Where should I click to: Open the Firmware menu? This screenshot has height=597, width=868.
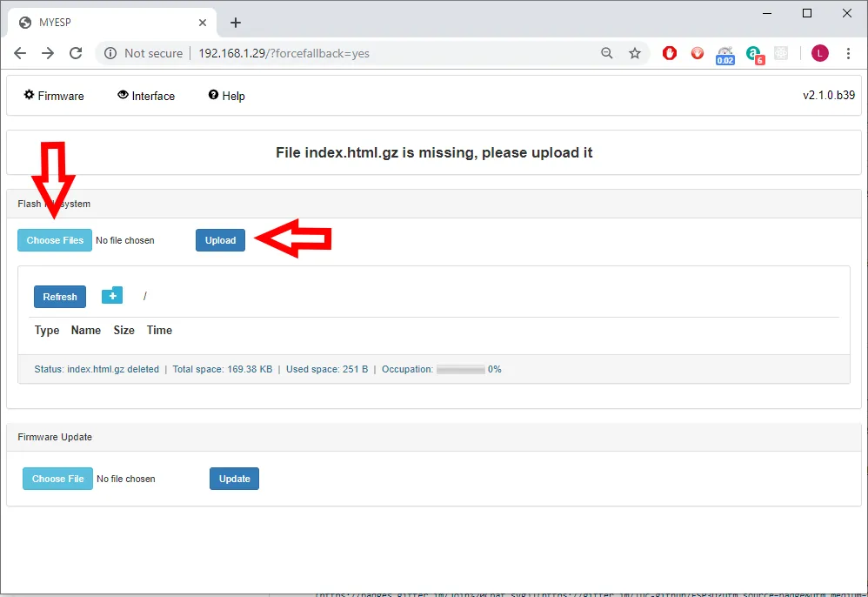[x=54, y=96]
